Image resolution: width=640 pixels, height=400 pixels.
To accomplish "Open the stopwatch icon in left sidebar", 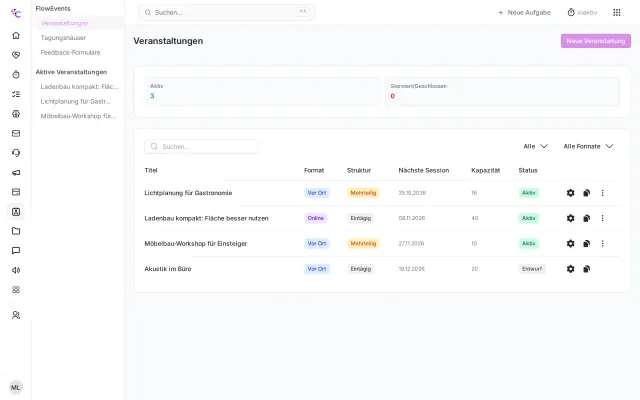I will (x=16, y=75).
